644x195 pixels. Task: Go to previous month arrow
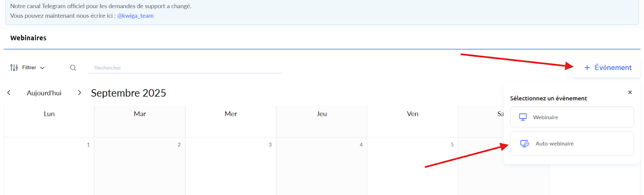pyautogui.click(x=9, y=93)
